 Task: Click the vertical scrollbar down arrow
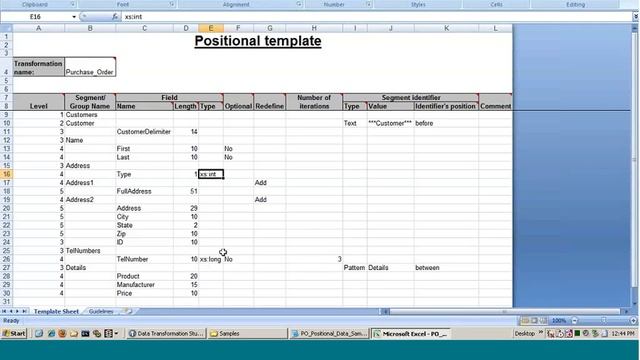click(635, 303)
